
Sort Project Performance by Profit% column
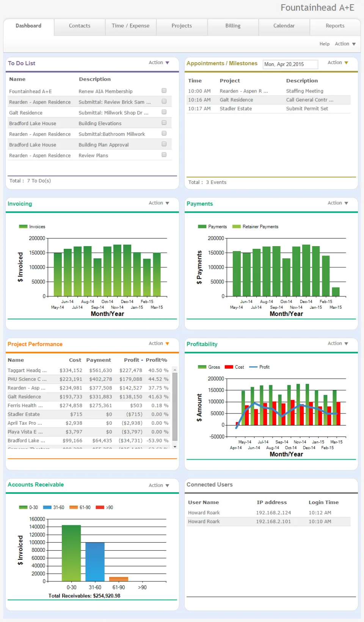pyautogui.click(x=156, y=360)
